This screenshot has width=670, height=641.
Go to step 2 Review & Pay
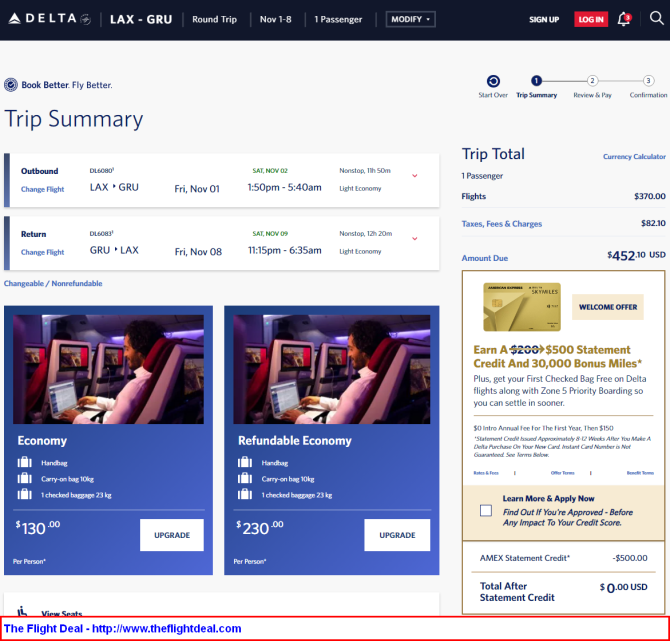(592, 80)
